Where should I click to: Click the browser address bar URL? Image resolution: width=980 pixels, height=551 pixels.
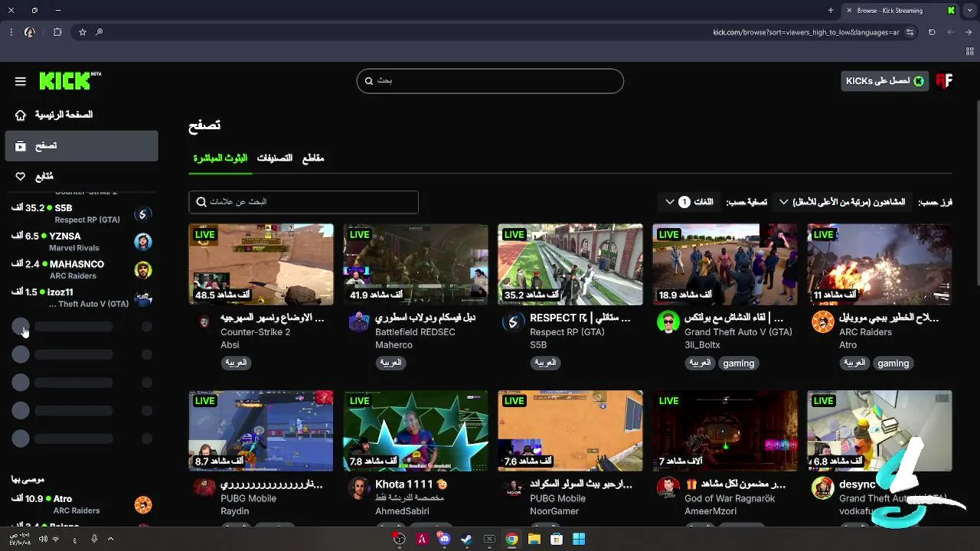[x=806, y=32]
